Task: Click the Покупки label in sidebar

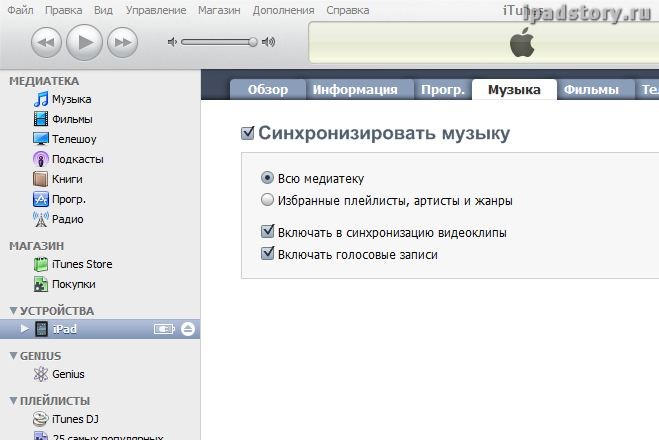Action: 74,285
